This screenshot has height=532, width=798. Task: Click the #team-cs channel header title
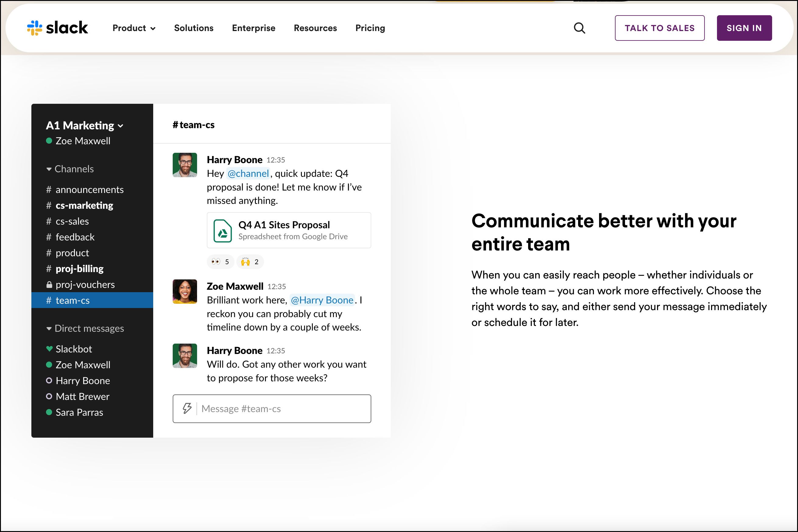coord(193,125)
